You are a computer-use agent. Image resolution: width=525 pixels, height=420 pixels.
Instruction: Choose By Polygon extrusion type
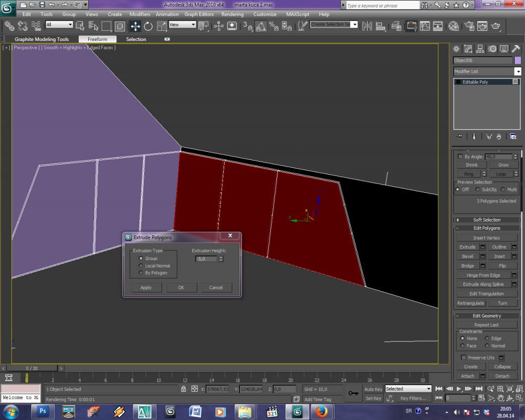(140, 273)
